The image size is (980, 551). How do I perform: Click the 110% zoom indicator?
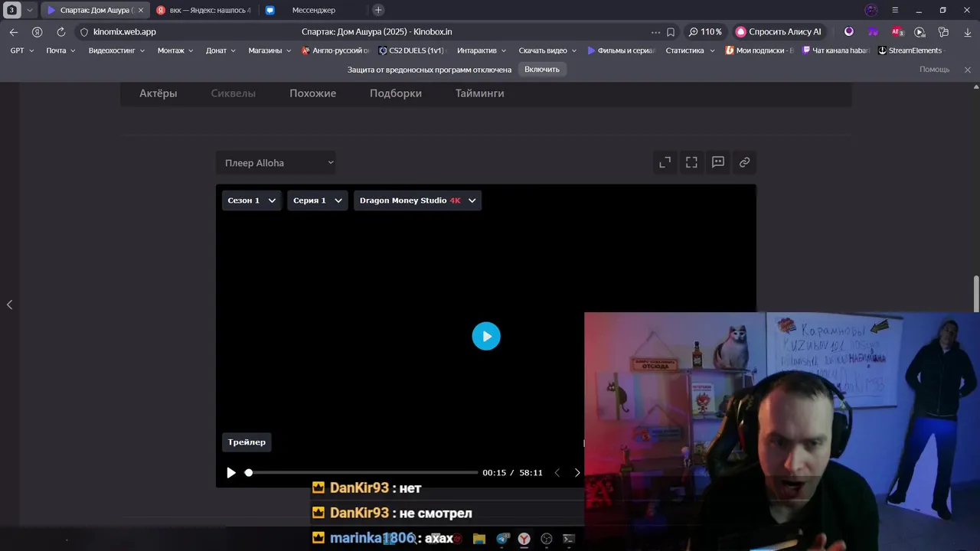tap(705, 32)
